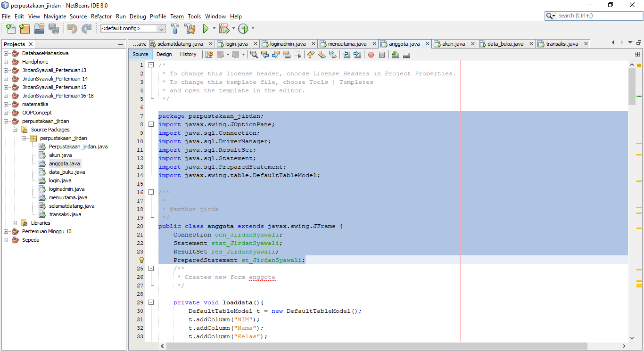This screenshot has width=644, height=351.
Task: Click the Find Selection magnifier icon
Action: coord(254,55)
